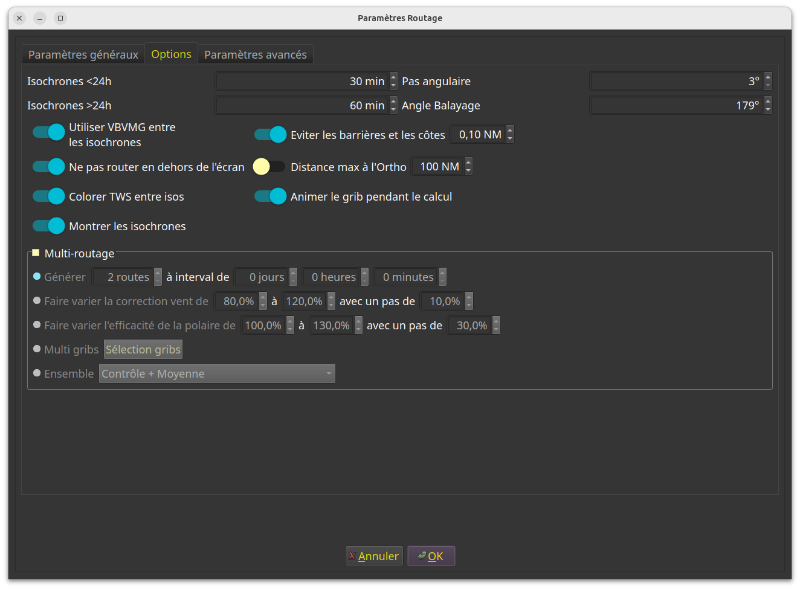The width and height of the screenshot is (800, 589).
Task: Switch to Paramètres avancés tab
Action: (x=256, y=54)
